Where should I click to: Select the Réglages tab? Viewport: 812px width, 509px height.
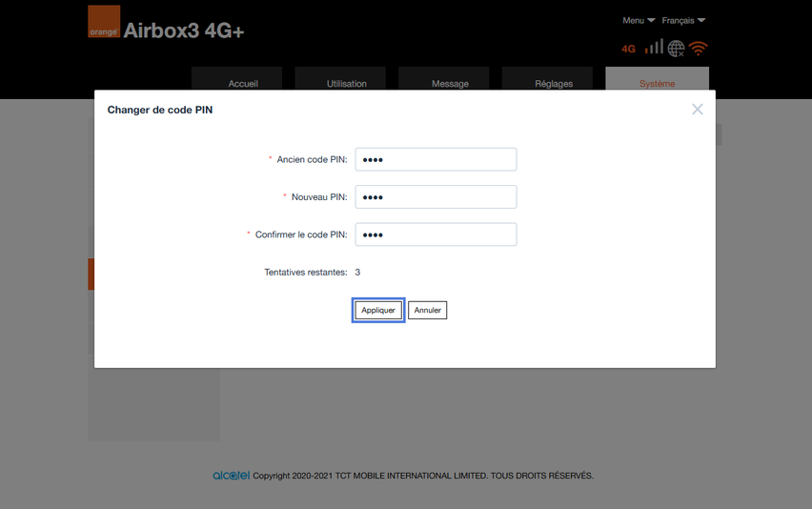(x=554, y=83)
